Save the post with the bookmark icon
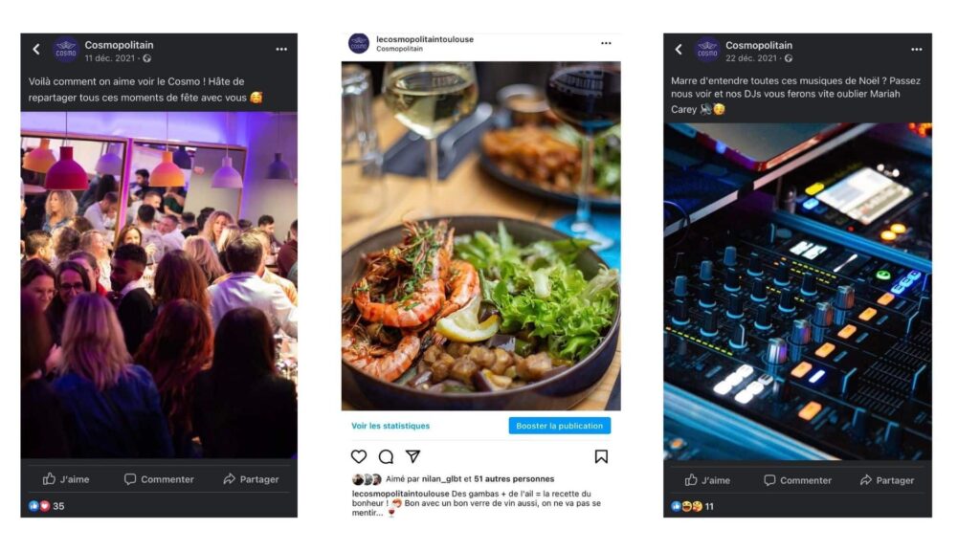This screenshot has width=980, height=551. pos(601,456)
